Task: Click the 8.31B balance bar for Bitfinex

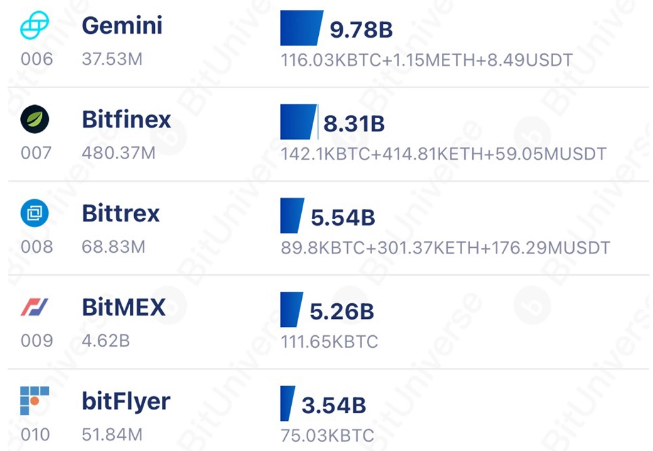Action: point(299,122)
